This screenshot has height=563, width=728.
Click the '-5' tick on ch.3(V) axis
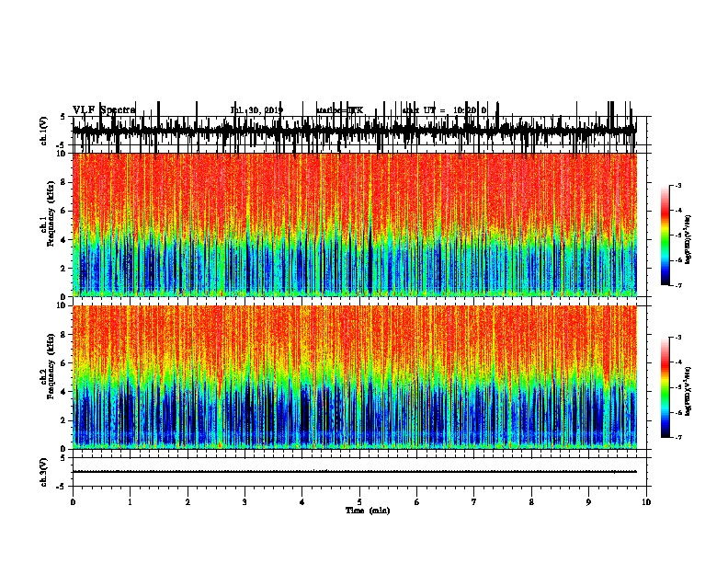pyautogui.click(x=62, y=487)
